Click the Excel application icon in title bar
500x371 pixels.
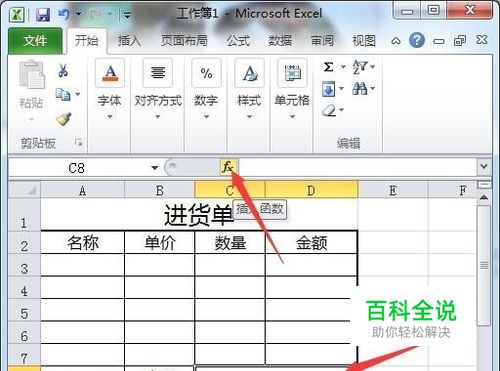click(x=17, y=15)
